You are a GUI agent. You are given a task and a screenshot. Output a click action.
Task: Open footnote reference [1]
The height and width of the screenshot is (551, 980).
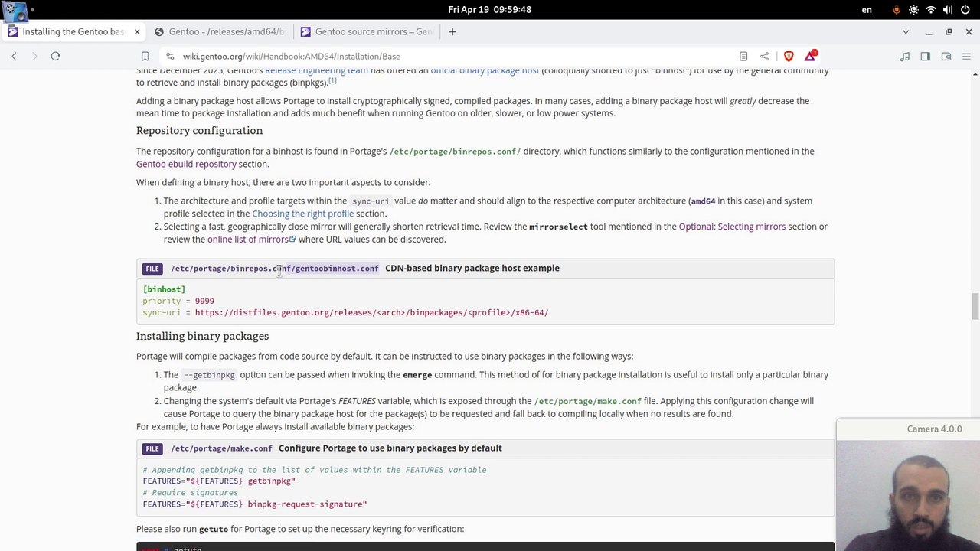coord(332,80)
